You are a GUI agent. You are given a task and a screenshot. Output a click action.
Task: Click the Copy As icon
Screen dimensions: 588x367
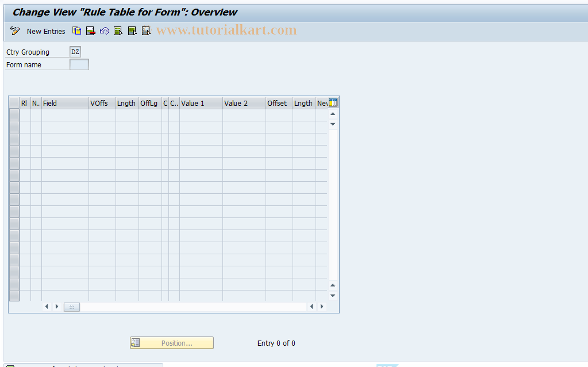[77, 30]
